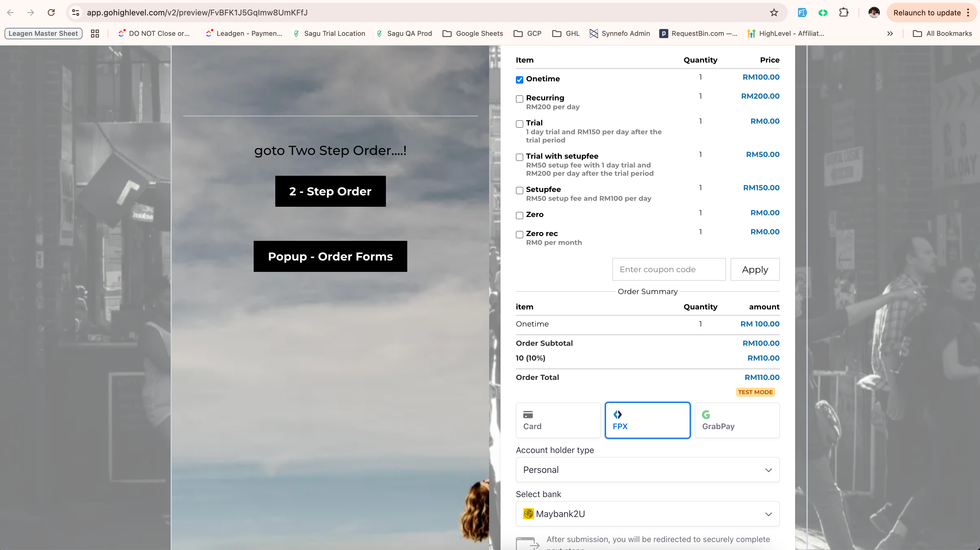
Task: Switch to the Card payment tab
Action: tap(558, 420)
